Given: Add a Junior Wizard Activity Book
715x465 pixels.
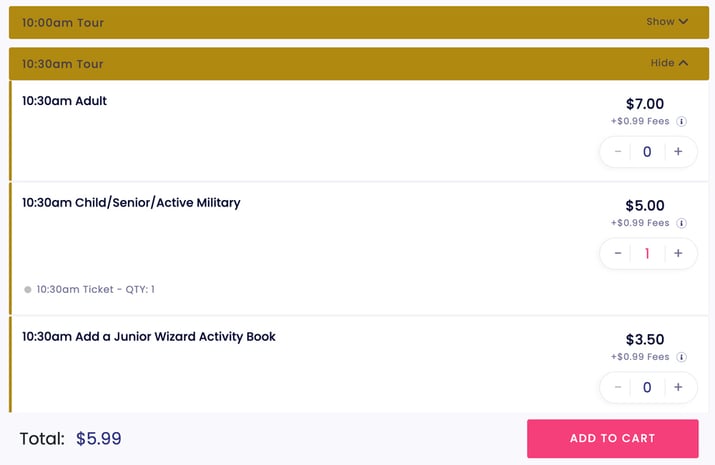Looking at the screenshot, I should 678,387.
